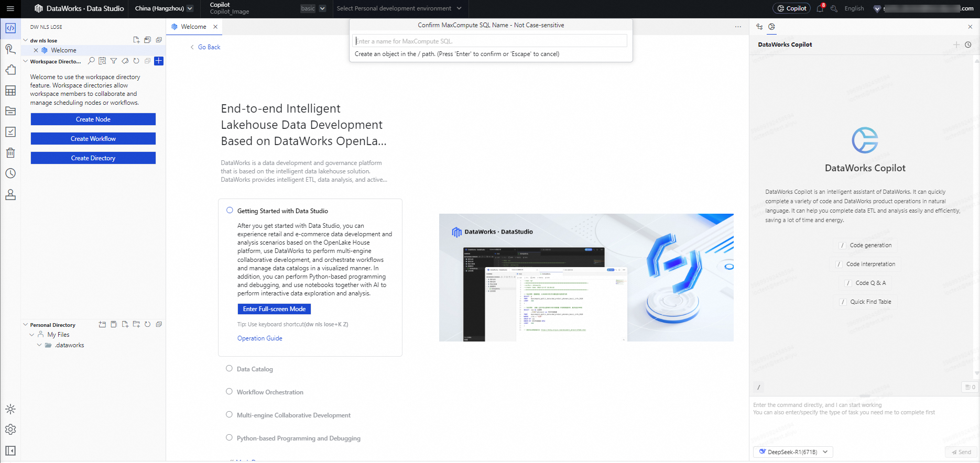Click the calendar search icon in Workspace Directory toolbar
The image size is (980, 463).
(102, 61)
